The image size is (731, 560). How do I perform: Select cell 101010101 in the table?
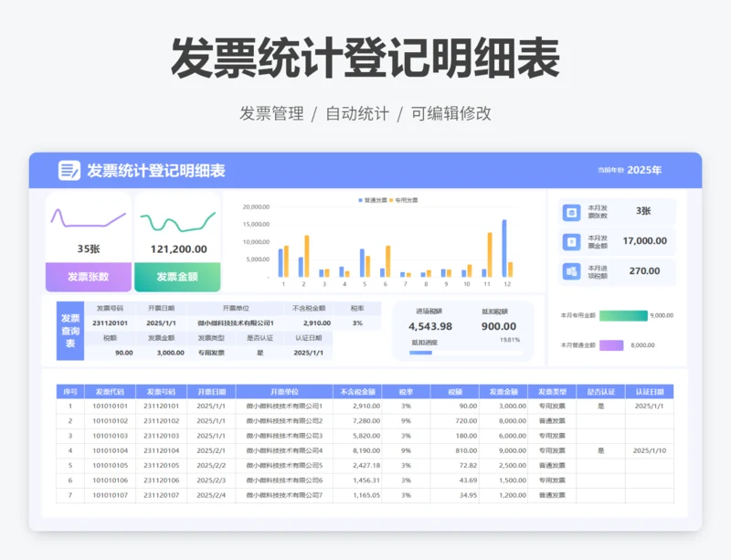[x=110, y=407]
